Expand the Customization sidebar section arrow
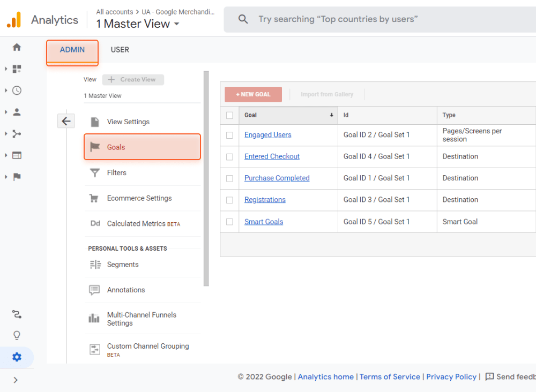This screenshot has width=536, height=392. [x=6, y=69]
